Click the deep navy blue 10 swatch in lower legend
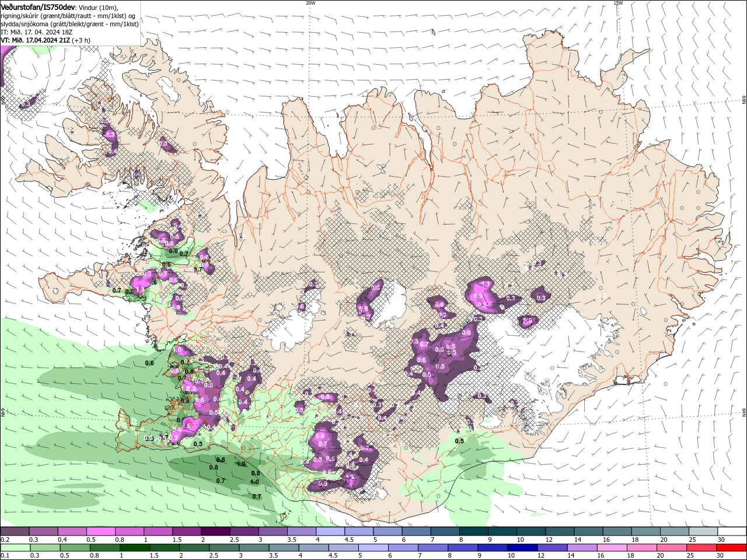The height and width of the screenshot is (560, 747). [x=523, y=548]
